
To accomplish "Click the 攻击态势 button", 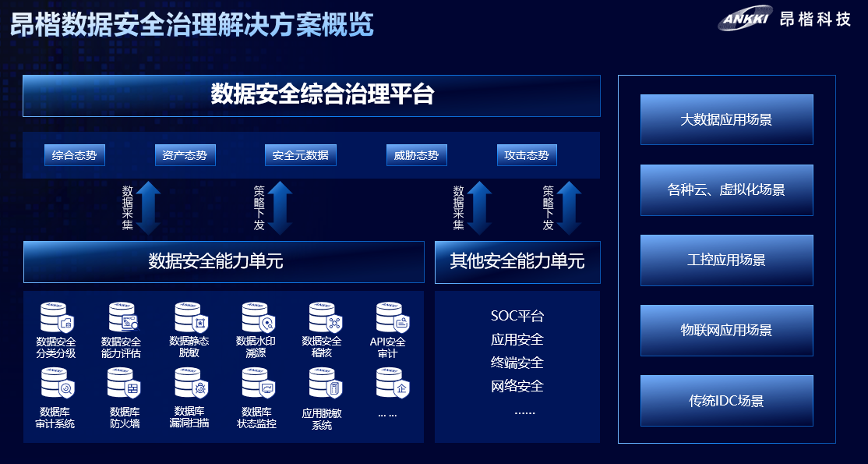I will pos(527,155).
